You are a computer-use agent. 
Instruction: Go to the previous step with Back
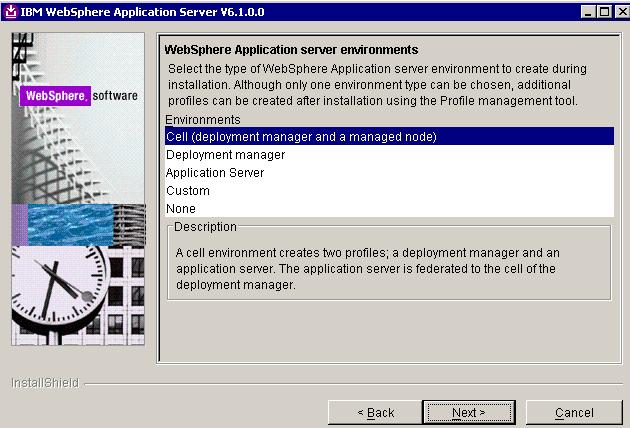pyautogui.click(x=375, y=412)
